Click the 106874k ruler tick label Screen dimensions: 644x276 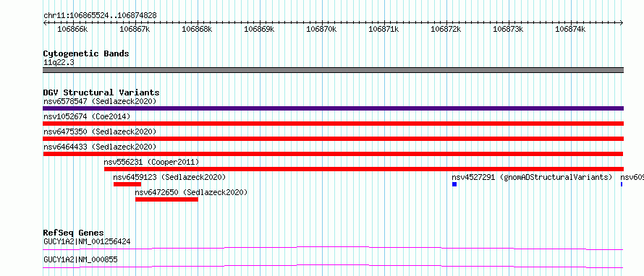click(570, 29)
